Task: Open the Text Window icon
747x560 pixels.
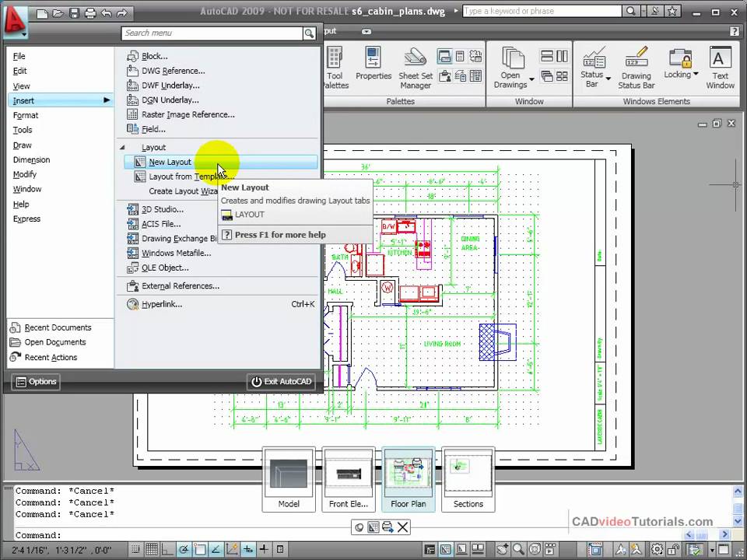Action: (x=720, y=68)
